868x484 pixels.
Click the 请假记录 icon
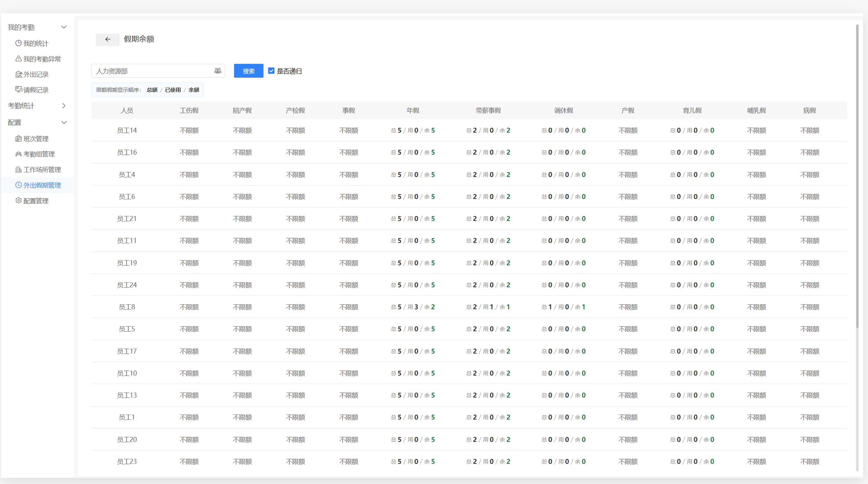point(19,90)
